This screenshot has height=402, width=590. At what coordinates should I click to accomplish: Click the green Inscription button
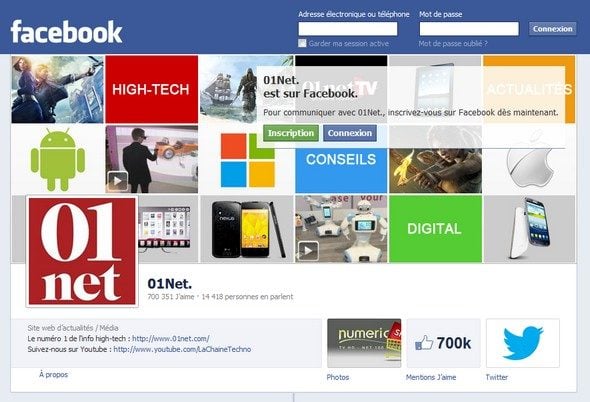coord(291,133)
